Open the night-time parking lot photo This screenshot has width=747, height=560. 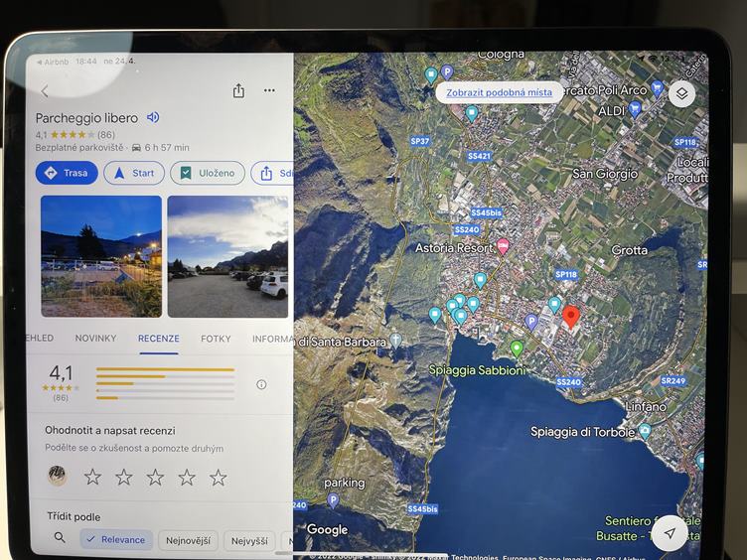101,256
